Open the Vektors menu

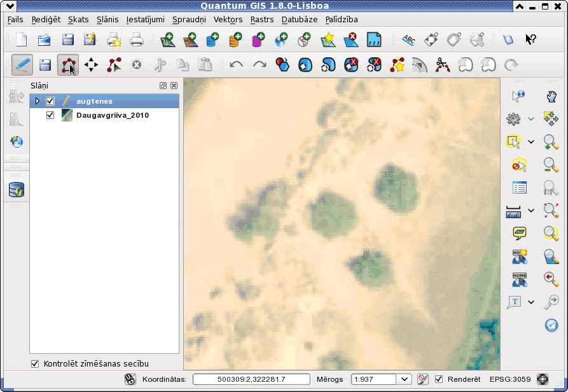(x=228, y=20)
